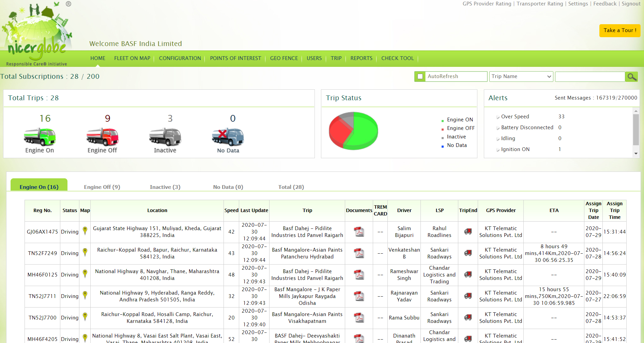Click Alerts panel scroll down arrow
This screenshot has width=644, height=343.
coord(636,154)
